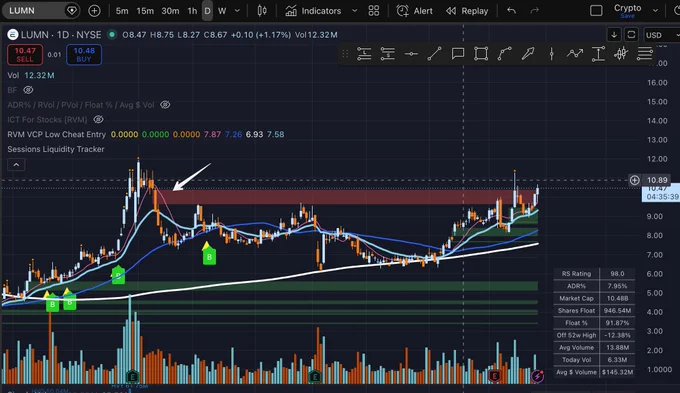Toggle visibility of BF indicator
680x393 pixels.
(28, 90)
